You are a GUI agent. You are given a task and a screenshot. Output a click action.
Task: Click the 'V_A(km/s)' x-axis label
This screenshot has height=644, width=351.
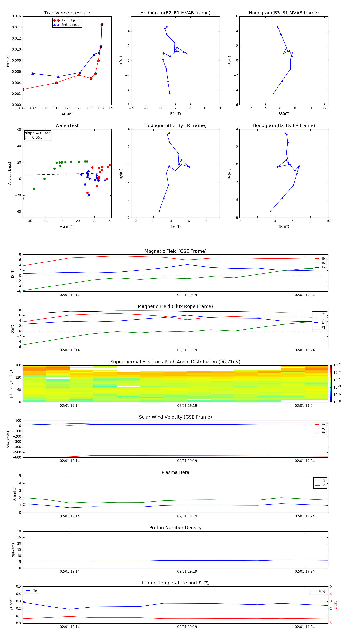point(67,227)
